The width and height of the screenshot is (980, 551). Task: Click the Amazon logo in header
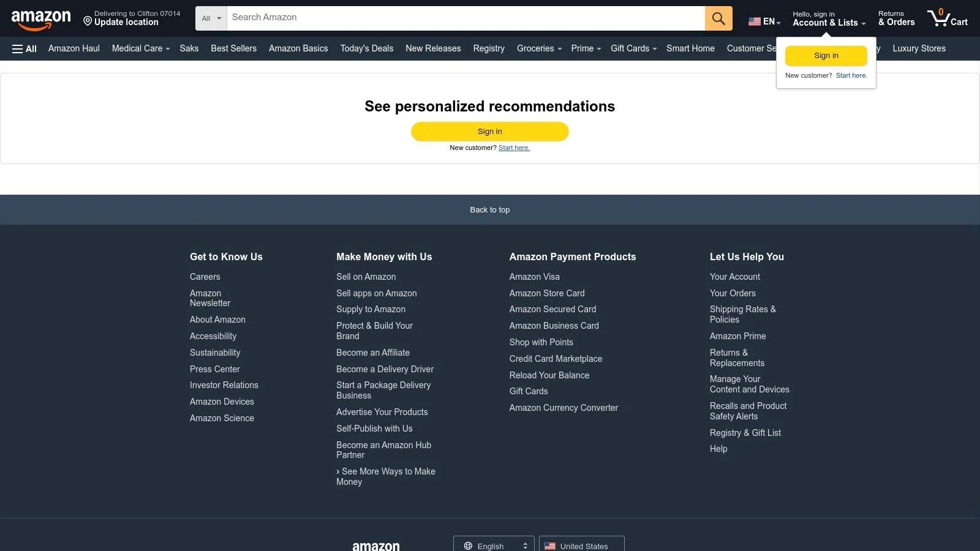[x=41, y=20]
